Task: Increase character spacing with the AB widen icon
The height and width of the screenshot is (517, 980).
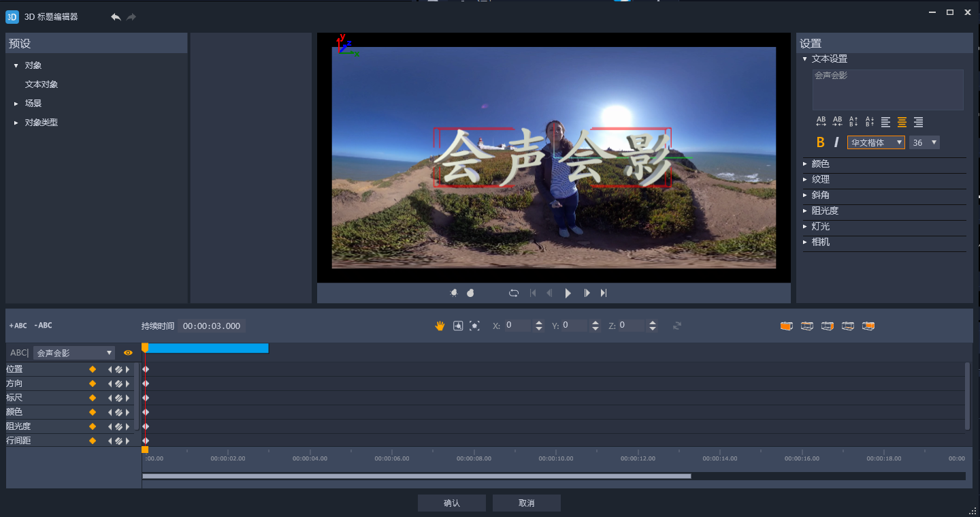Action: [821, 122]
